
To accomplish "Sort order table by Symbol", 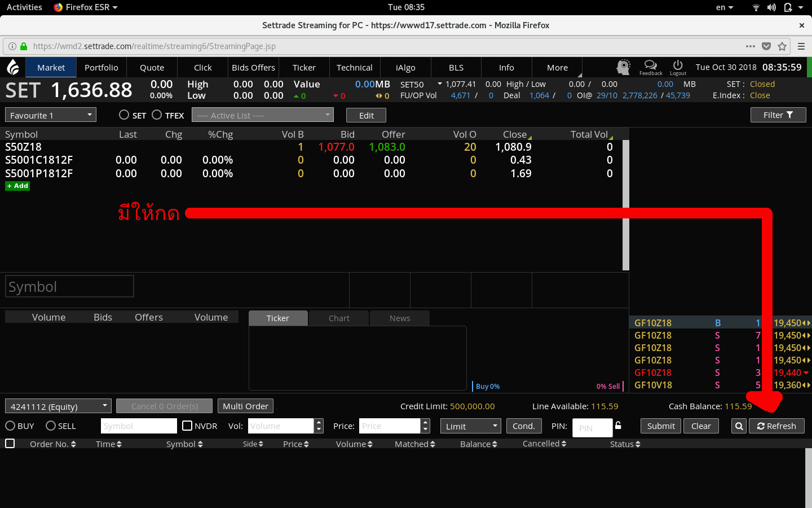I will [184, 444].
